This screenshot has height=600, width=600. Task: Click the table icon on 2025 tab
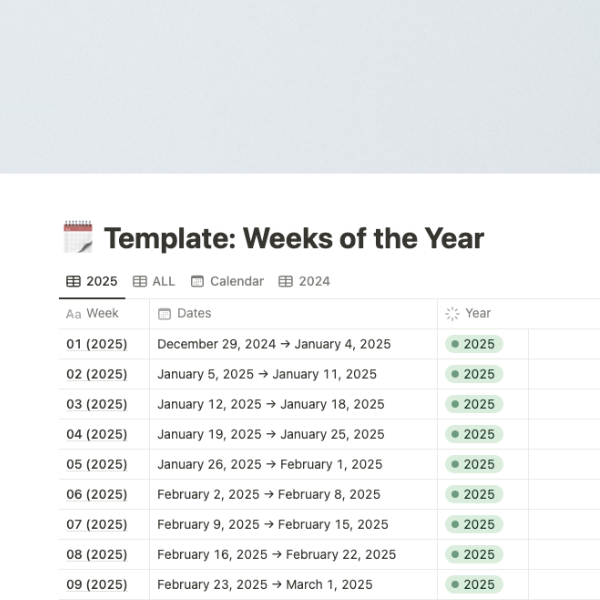[x=73, y=281]
